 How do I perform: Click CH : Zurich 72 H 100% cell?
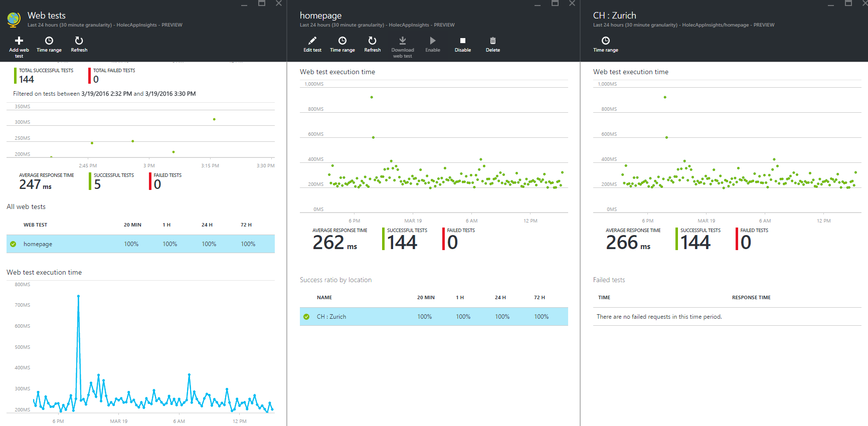pos(541,317)
